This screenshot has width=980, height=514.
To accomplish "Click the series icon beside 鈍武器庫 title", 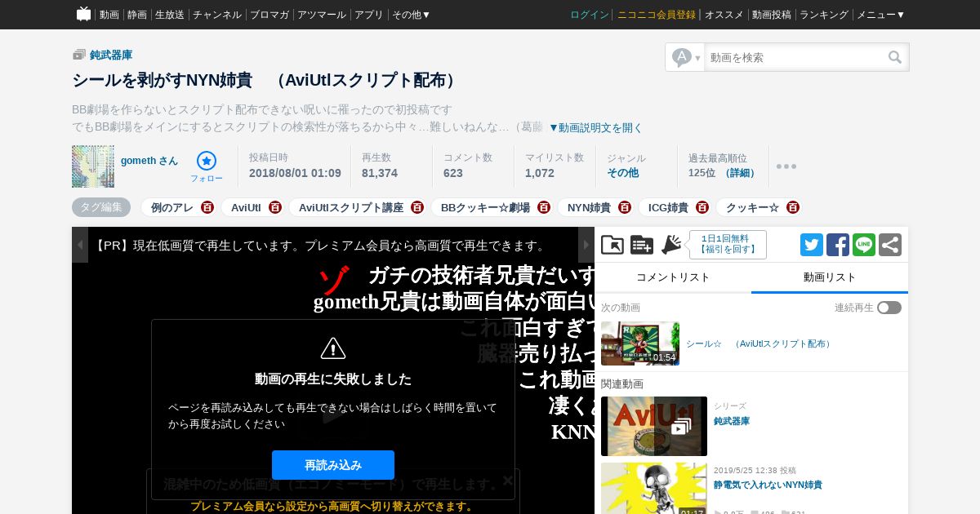I will click(x=79, y=55).
